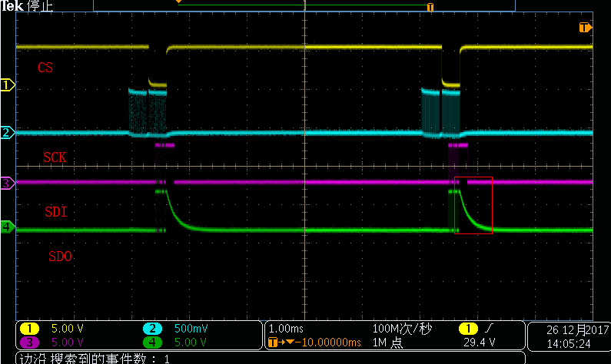Click channel 3 scale 5.00 V
Viewport: 611px width, 364px height.
[68, 342]
